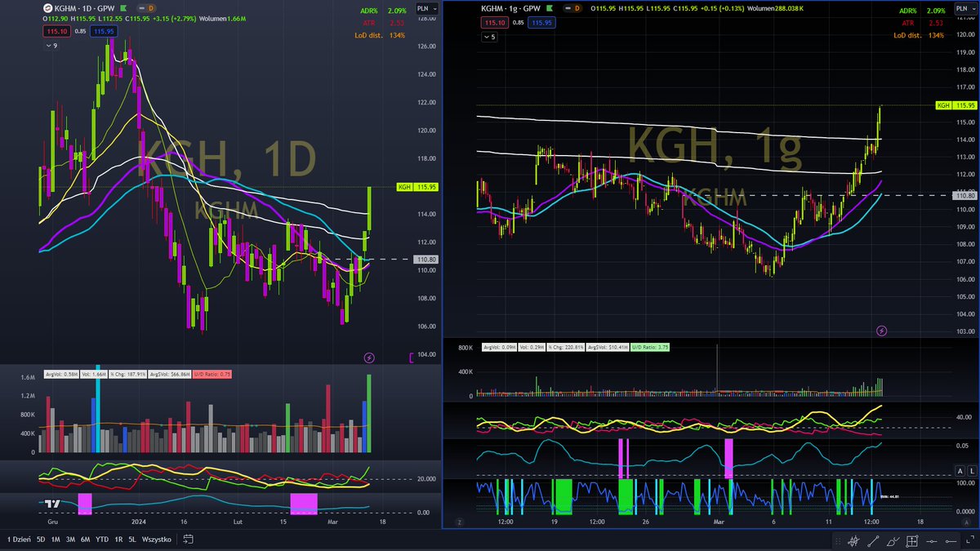Select the 1R time range
The height and width of the screenshot is (551, 980).
point(118,540)
